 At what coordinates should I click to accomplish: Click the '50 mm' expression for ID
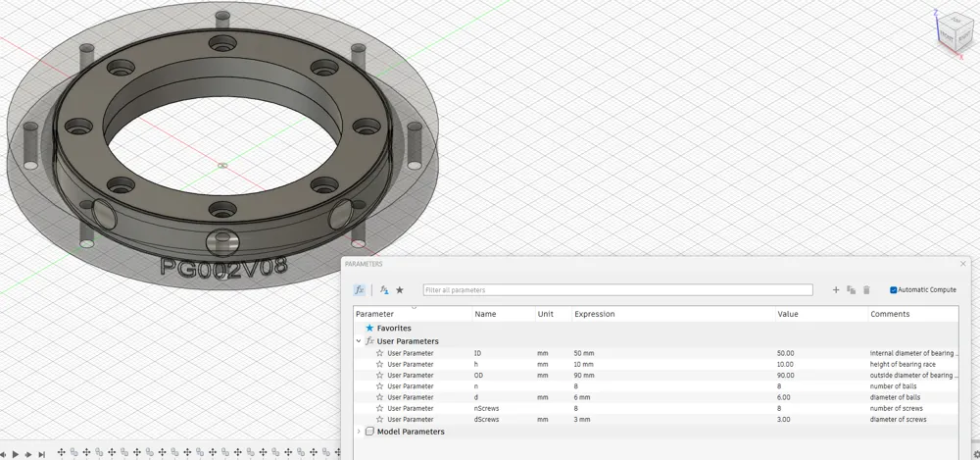[x=584, y=353]
